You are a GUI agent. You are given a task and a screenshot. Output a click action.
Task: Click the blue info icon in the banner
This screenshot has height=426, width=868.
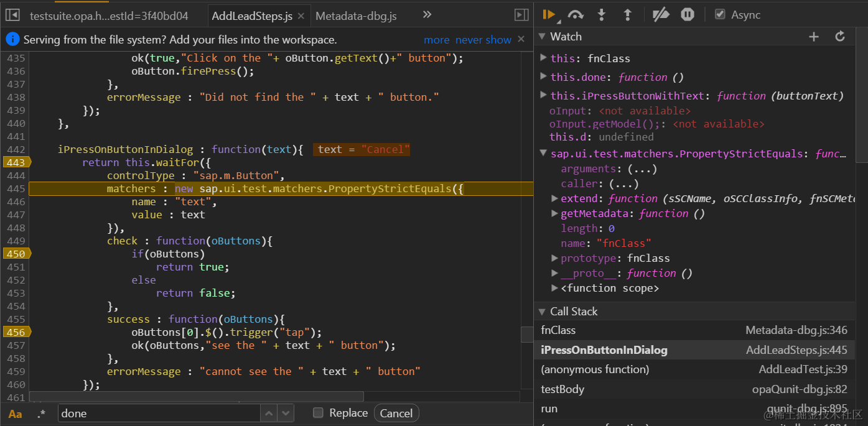click(12, 40)
